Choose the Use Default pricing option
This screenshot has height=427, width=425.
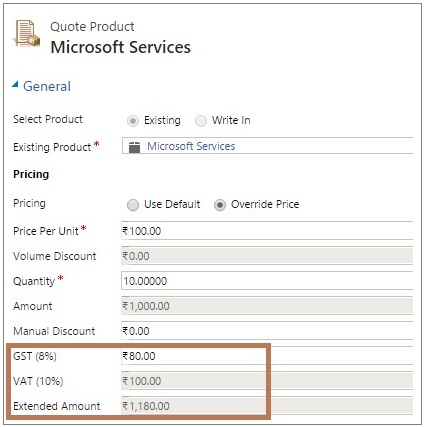[133, 205]
